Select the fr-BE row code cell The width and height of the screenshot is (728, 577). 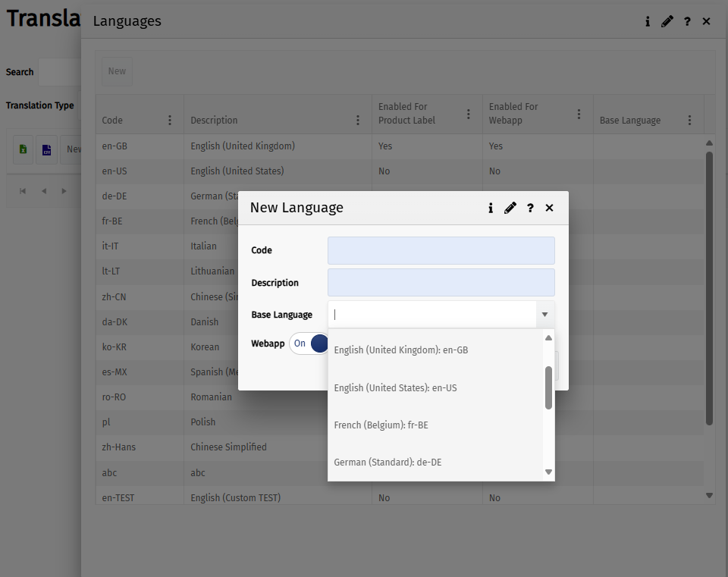click(140, 221)
